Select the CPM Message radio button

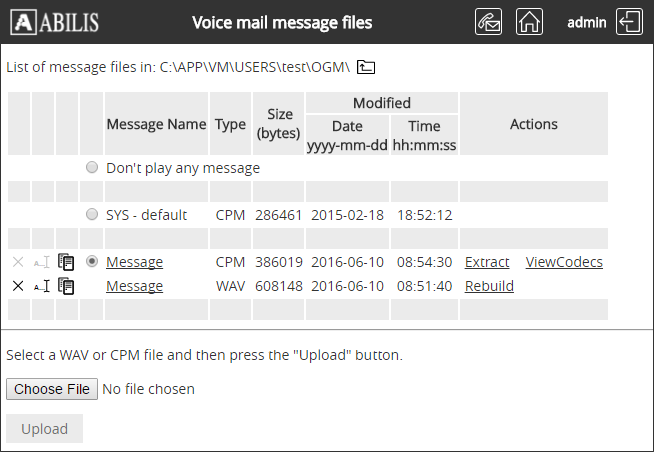point(92,262)
